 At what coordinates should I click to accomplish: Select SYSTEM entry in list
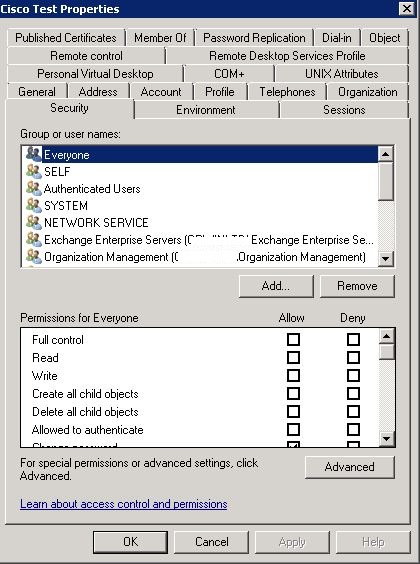[x=200, y=205]
